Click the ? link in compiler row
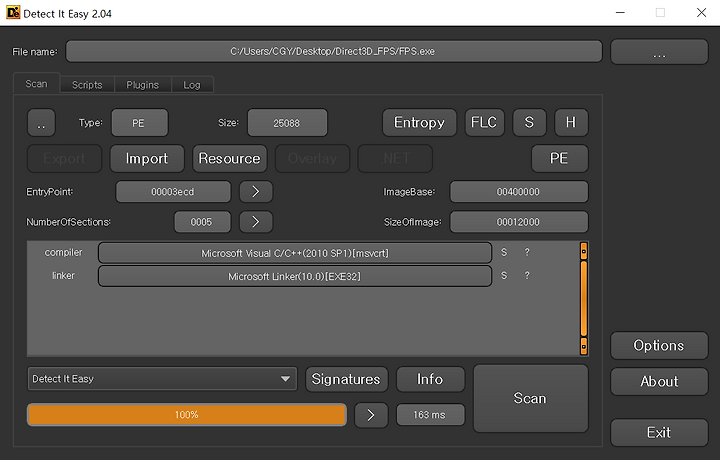Screen dimensions: 720x460 (x=527, y=252)
